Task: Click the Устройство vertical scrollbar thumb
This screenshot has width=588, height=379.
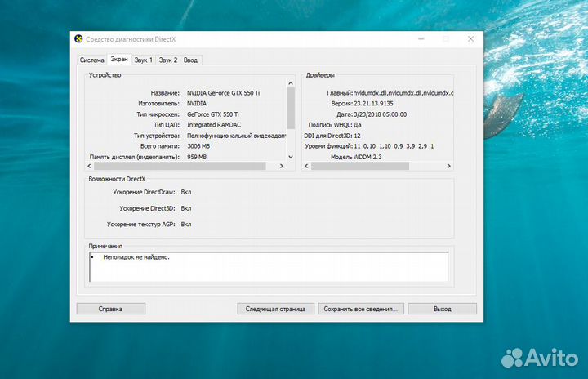Action: click(x=291, y=106)
